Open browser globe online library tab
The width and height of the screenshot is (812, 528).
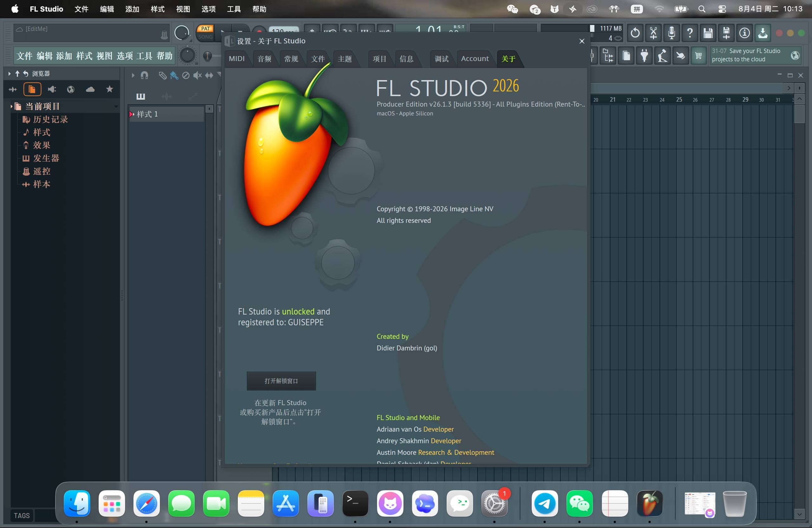[x=71, y=89]
